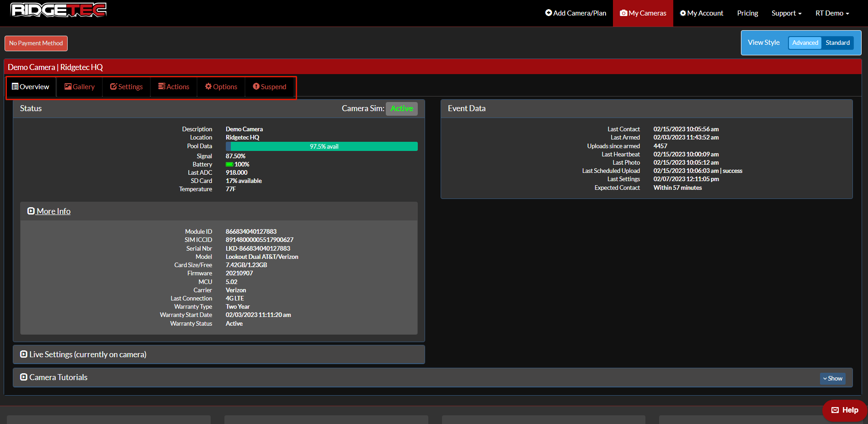Viewport: 868px width, 424px height.
Task: Open the Actions tab
Action: coord(174,87)
